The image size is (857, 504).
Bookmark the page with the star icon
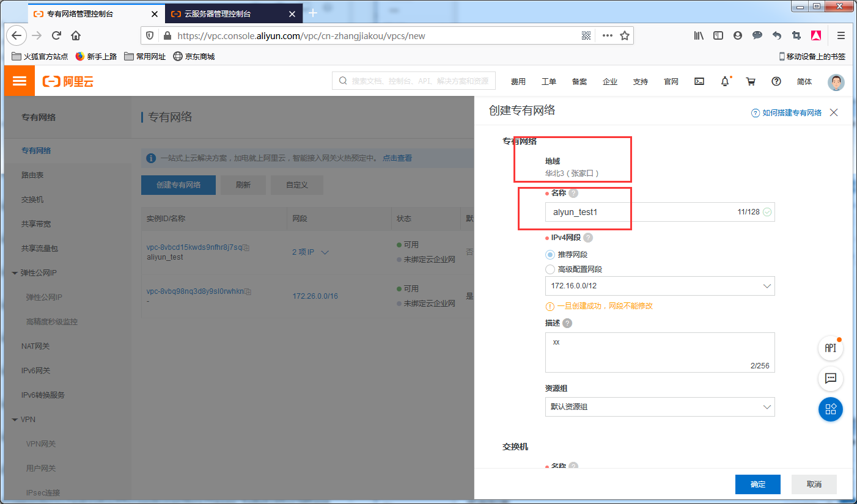pos(625,35)
